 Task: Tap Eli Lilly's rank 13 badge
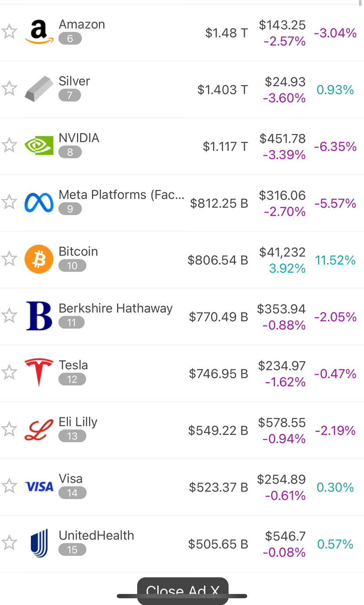[72, 436]
